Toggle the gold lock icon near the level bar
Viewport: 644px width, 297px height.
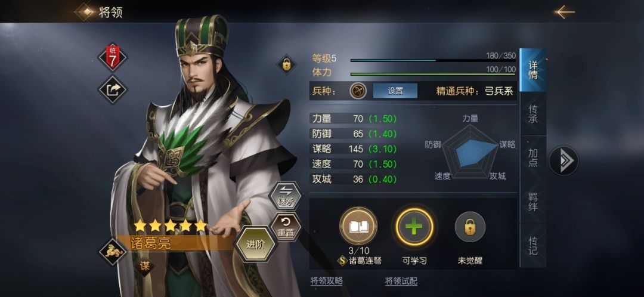[286, 64]
